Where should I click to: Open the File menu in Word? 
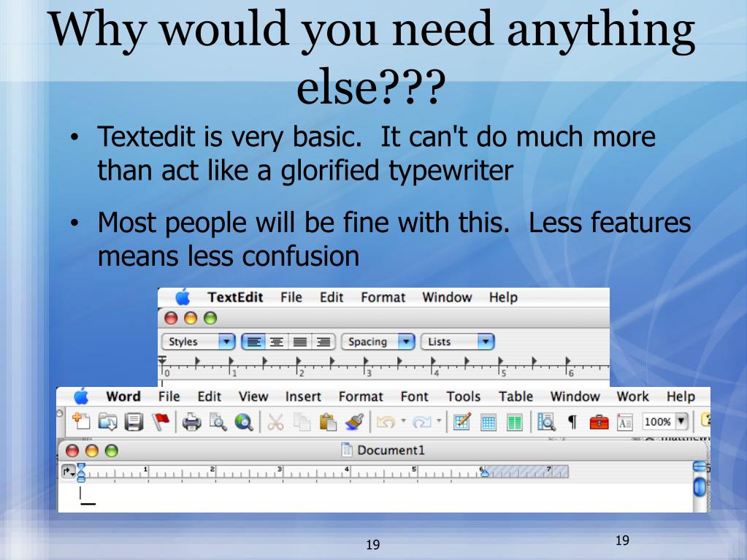169,396
